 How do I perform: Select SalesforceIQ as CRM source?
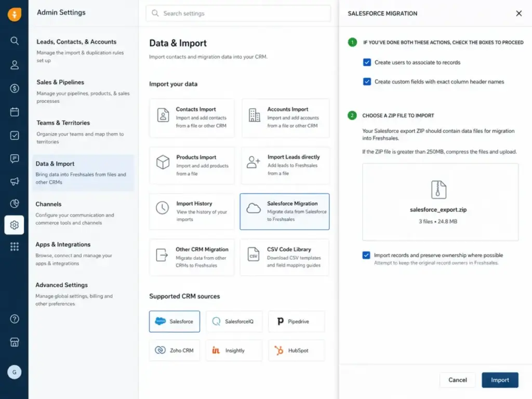pos(234,321)
